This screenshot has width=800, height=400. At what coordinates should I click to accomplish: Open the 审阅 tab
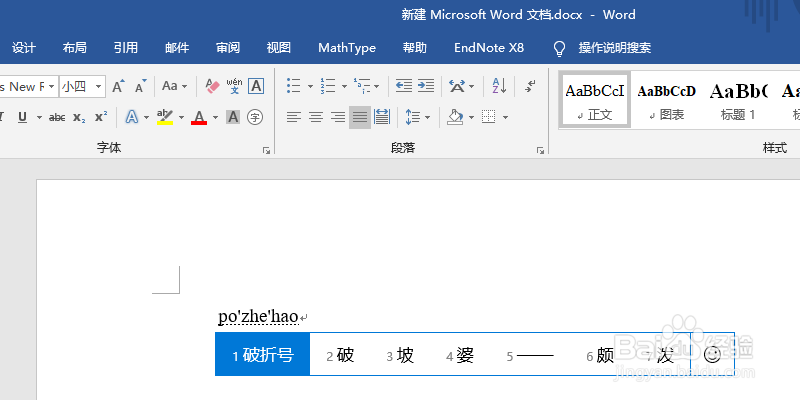point(228,48)
